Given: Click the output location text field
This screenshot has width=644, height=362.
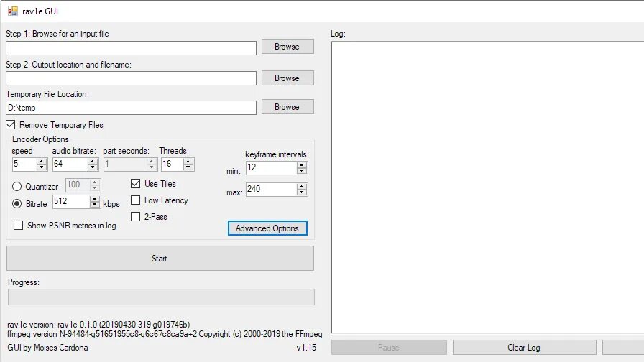Looking at the screenshot, I should pos(131,78).
